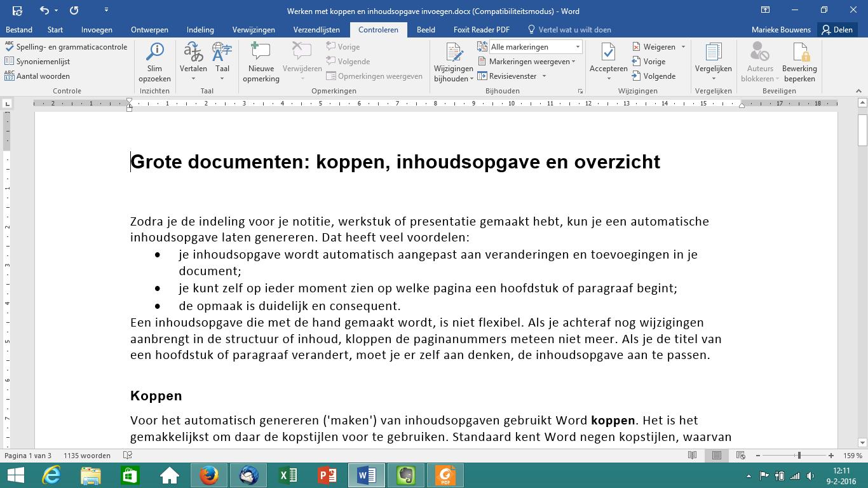This screenshot has width=868, height=488.
Task: Show Aantal woorden word count
Action: click(37, 76)
